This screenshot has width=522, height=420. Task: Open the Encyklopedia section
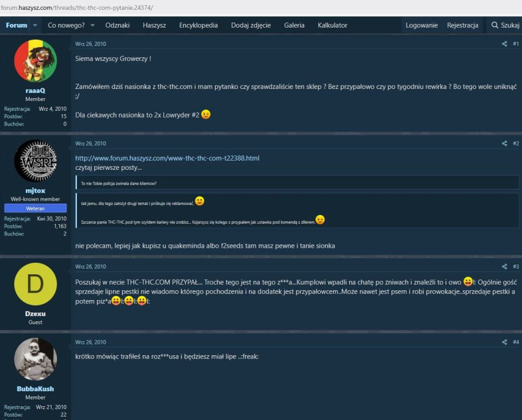pos(198,25)
